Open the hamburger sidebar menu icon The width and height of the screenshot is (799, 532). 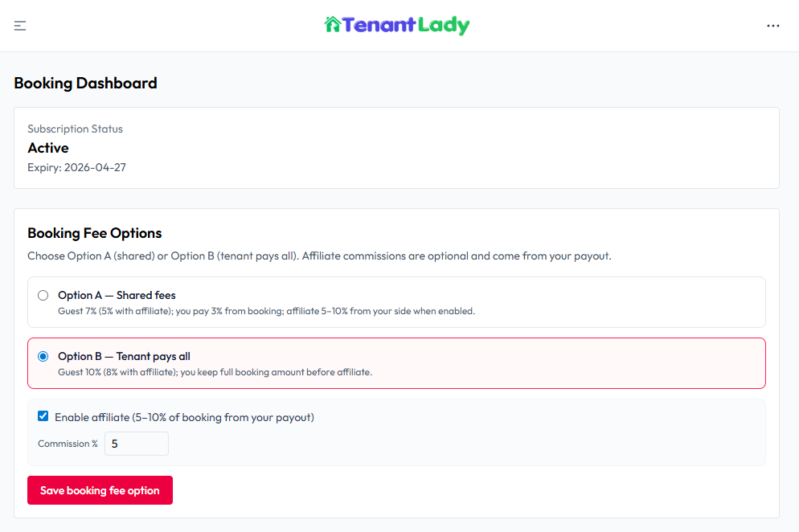(x=20, y=26)
